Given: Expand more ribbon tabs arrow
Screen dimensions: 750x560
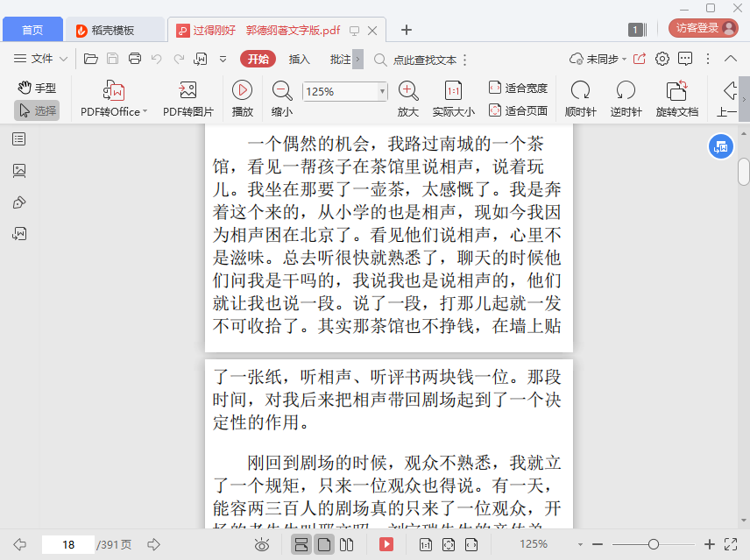Looking at the screenshot, I should click(357, 60).
